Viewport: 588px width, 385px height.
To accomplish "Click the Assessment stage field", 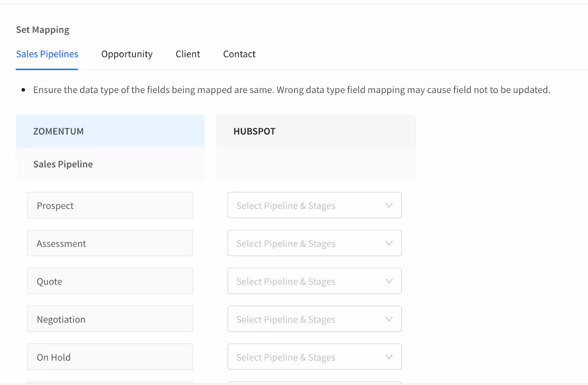I will [110, 243].
